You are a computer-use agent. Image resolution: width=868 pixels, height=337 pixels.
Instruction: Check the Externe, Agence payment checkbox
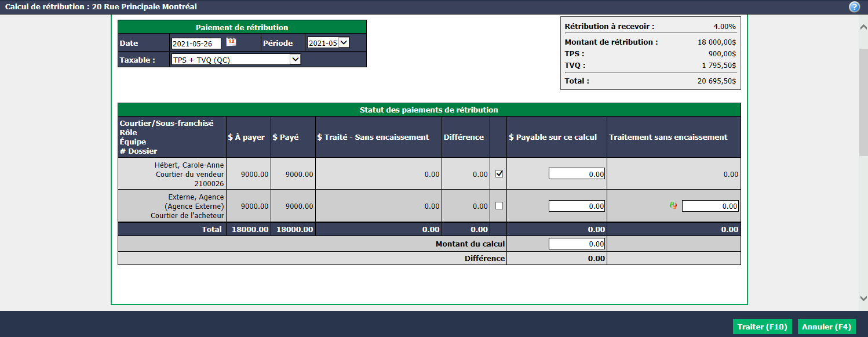point(499,205)
